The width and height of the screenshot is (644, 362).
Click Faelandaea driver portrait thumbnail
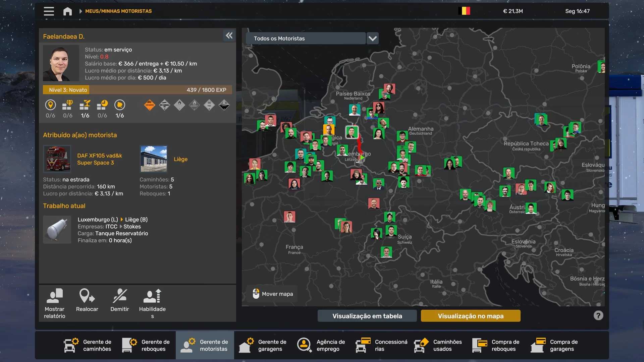pos(61,63)
